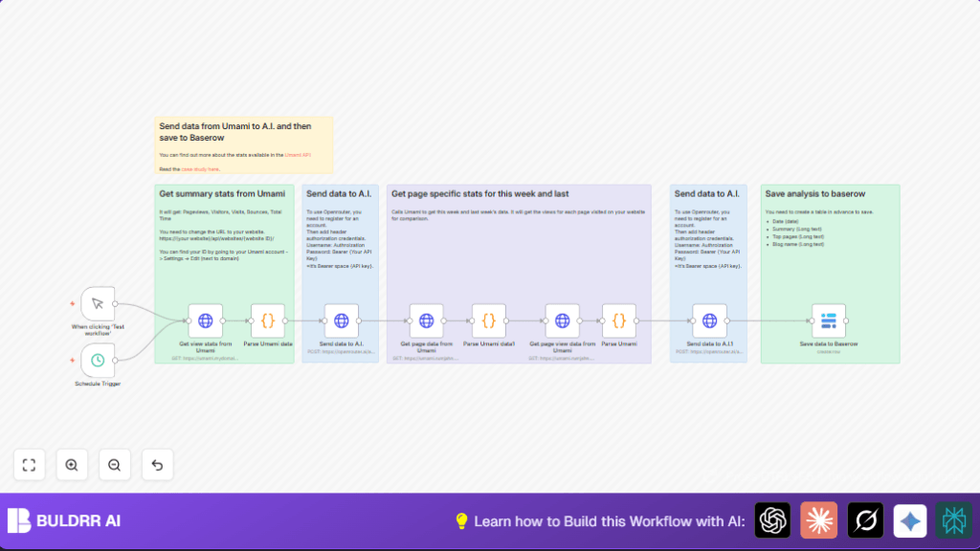
Task: Click the output connector of the 'When clicking Test workflow' node
Action: (115, 304)
